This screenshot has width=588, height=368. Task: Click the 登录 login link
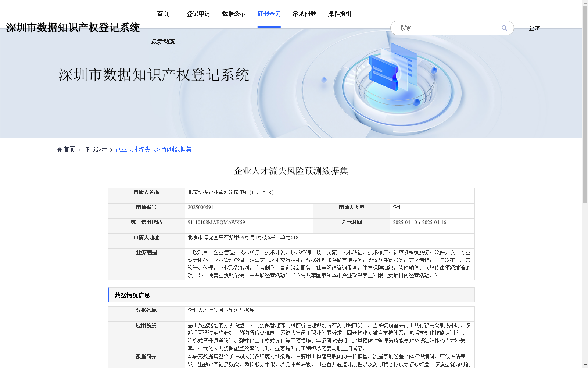534,28
